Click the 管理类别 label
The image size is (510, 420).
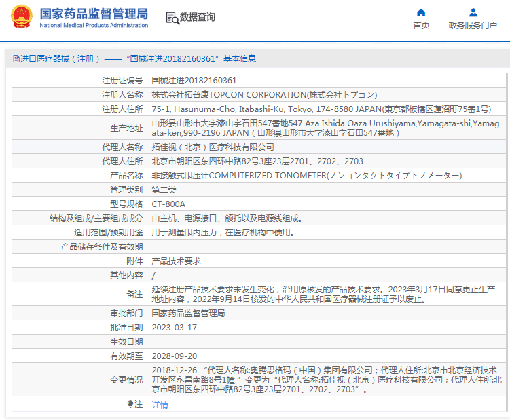coord(126,190)
